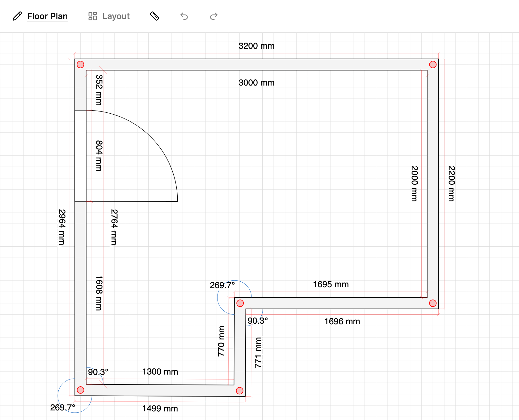Viewport: 519px width, 420px height.
Task: Click the 1499 mm dimension label
Action: point(160,409)
